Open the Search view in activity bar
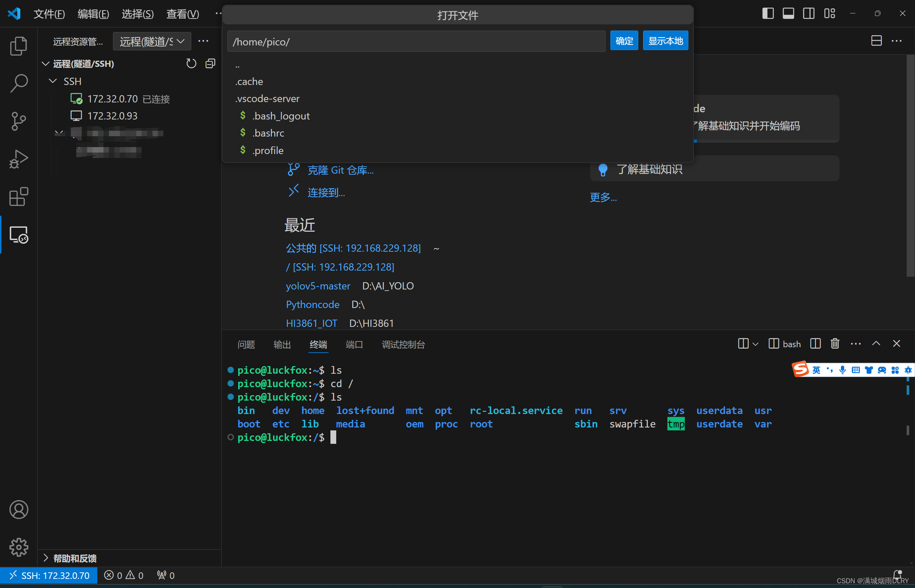The height and width of the screenshot is (588, 915). coord(18,83)
